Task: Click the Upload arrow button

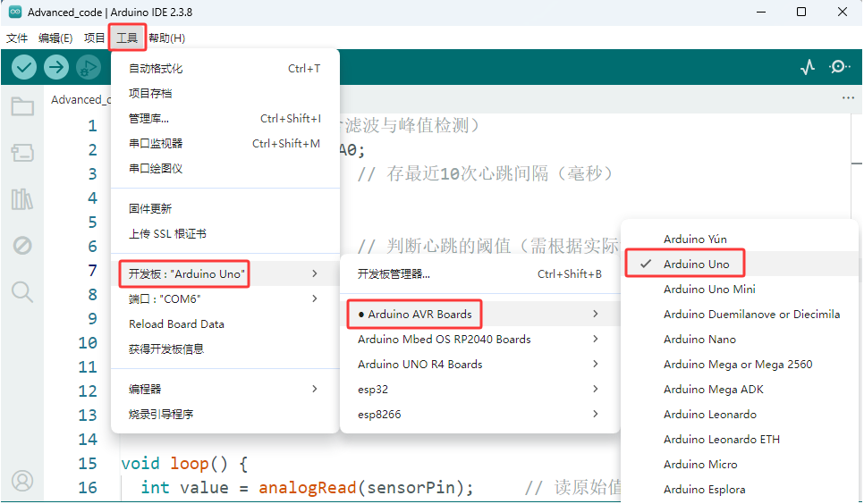Action: click(x=56, y=67)
